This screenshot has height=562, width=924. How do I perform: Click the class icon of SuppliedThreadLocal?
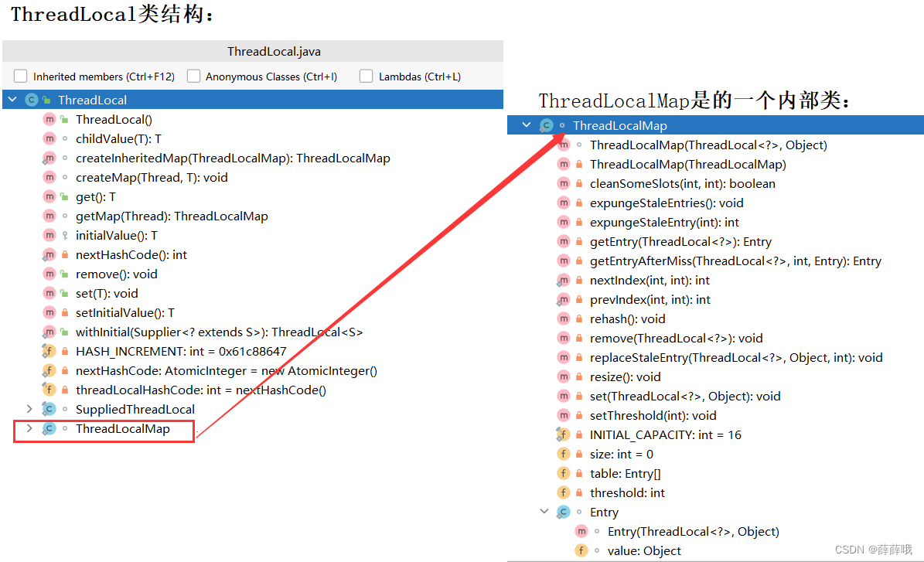pyautogui.click(x=50, y=409)
